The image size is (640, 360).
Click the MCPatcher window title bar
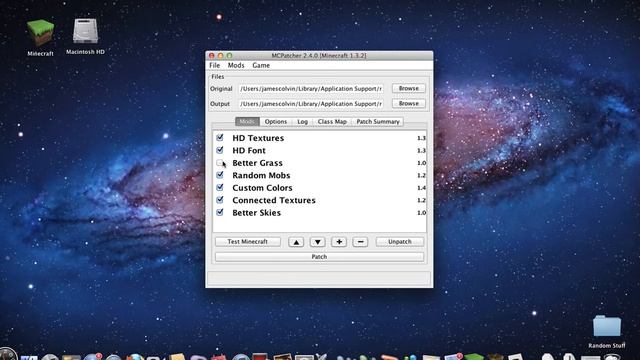pos(319,56)
